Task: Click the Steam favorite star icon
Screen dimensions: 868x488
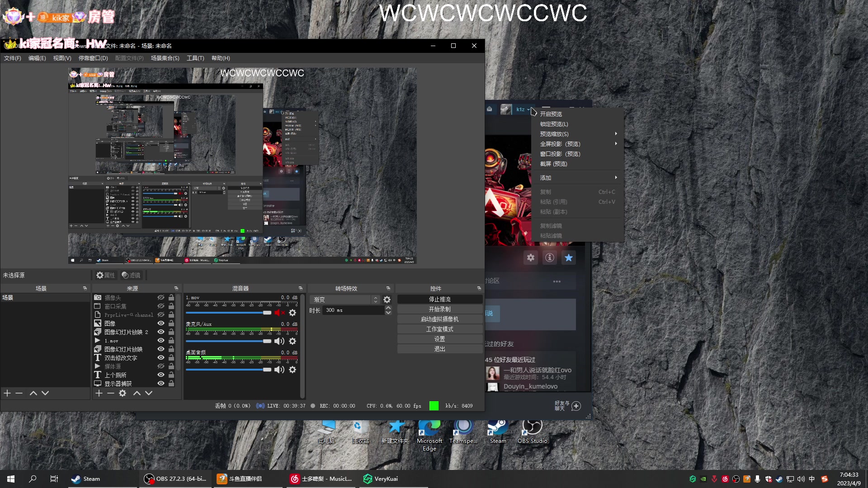Action: pos(569,258)
